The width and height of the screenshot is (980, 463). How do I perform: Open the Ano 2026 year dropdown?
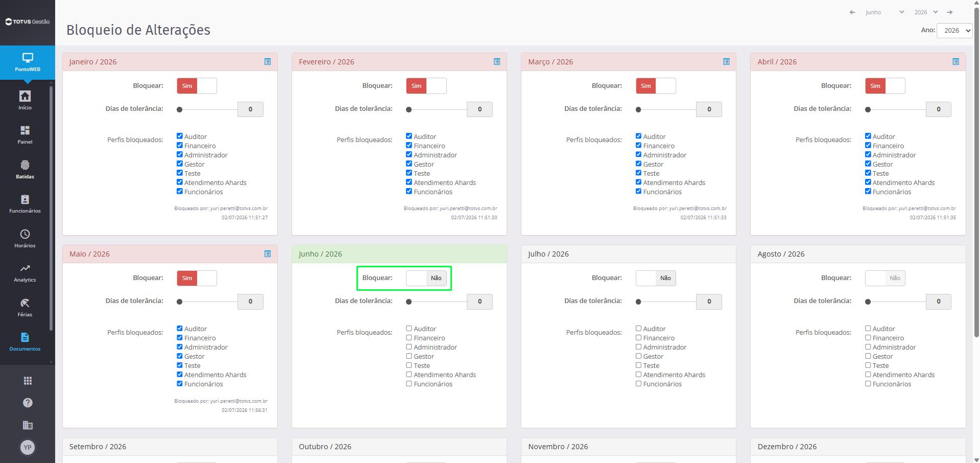pyautogui.click(x=954, y=30)
